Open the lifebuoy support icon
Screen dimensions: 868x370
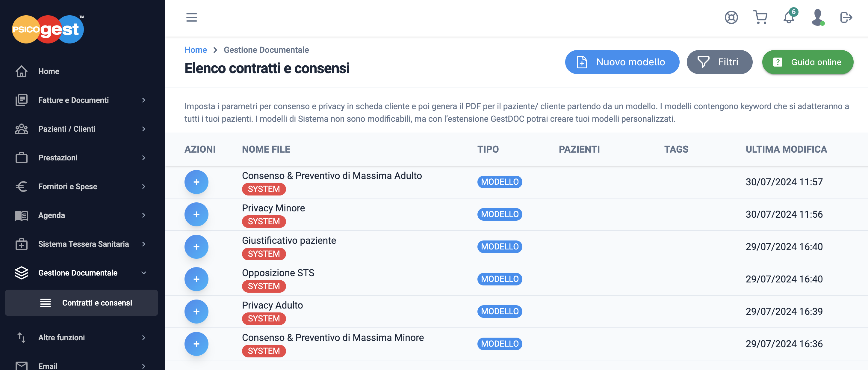tap(731, 17)
